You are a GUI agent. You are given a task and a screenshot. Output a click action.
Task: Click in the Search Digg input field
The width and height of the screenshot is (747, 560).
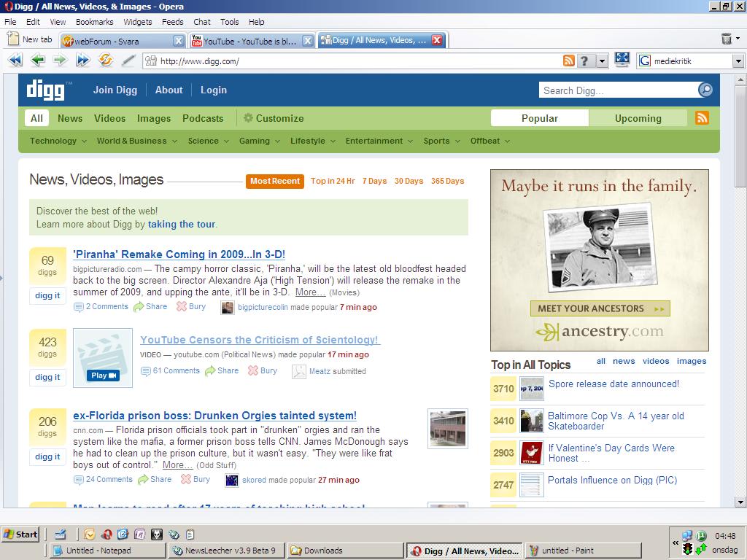click(x=618, y=90)
